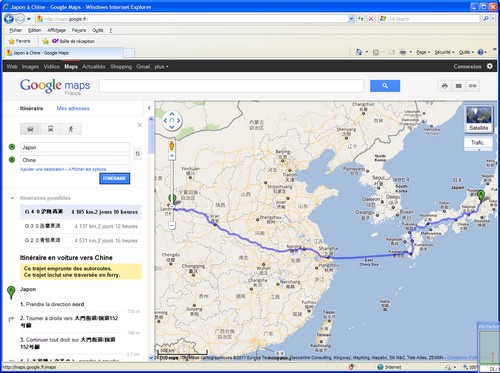Select public transit mode icon
The width and height of the screenshot is (500, 373).
pos(51,129)
